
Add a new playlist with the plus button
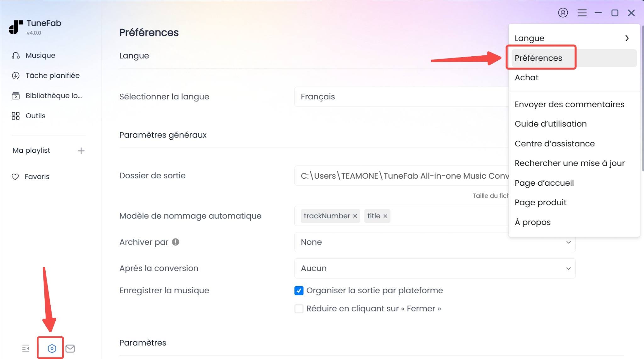[x=81, y=150]
